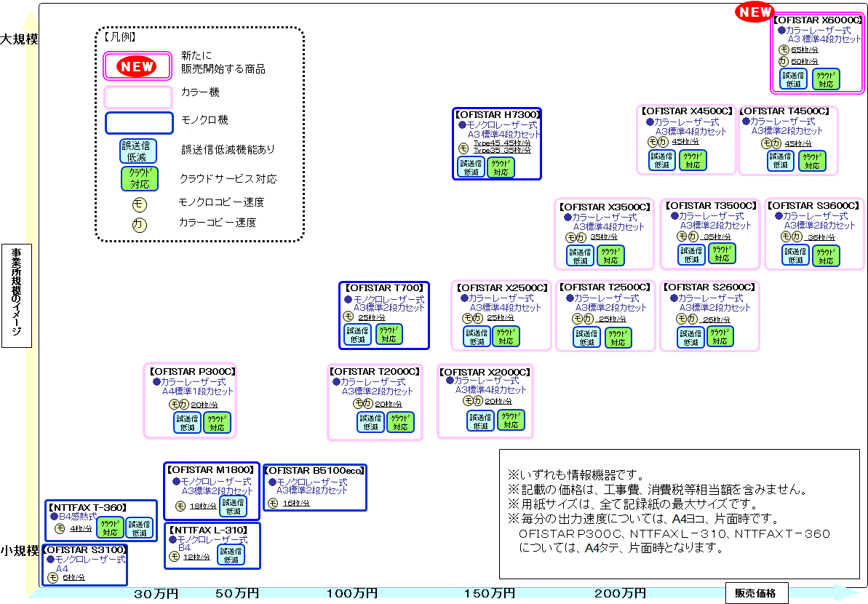
Task: Select the OFISTAR H7300 product title
Action: pos(498,114)
